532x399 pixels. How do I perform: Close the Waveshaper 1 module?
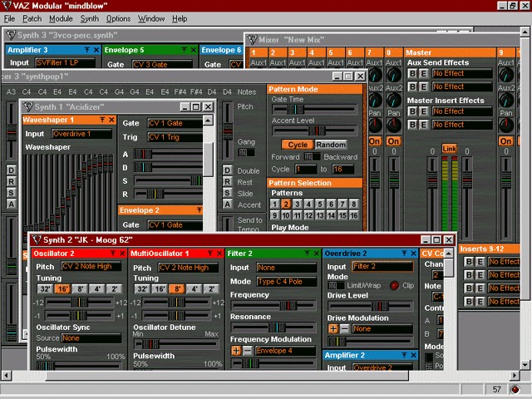(x=111, y=120)
